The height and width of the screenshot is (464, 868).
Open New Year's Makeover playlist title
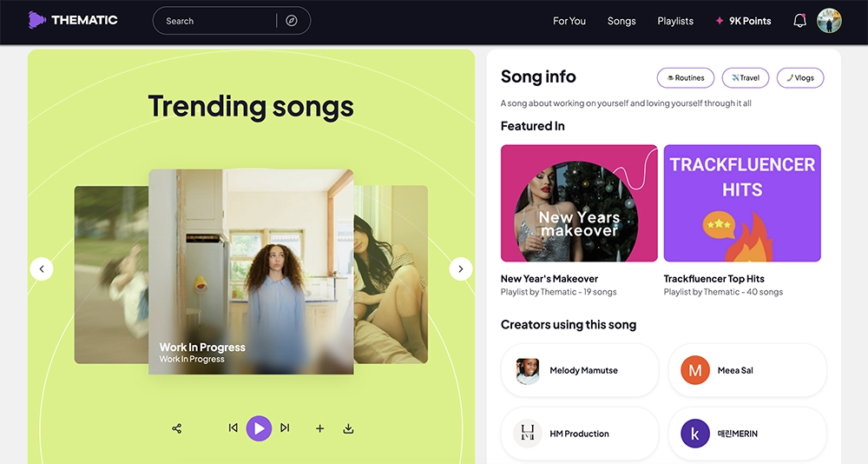coord(549,279)
